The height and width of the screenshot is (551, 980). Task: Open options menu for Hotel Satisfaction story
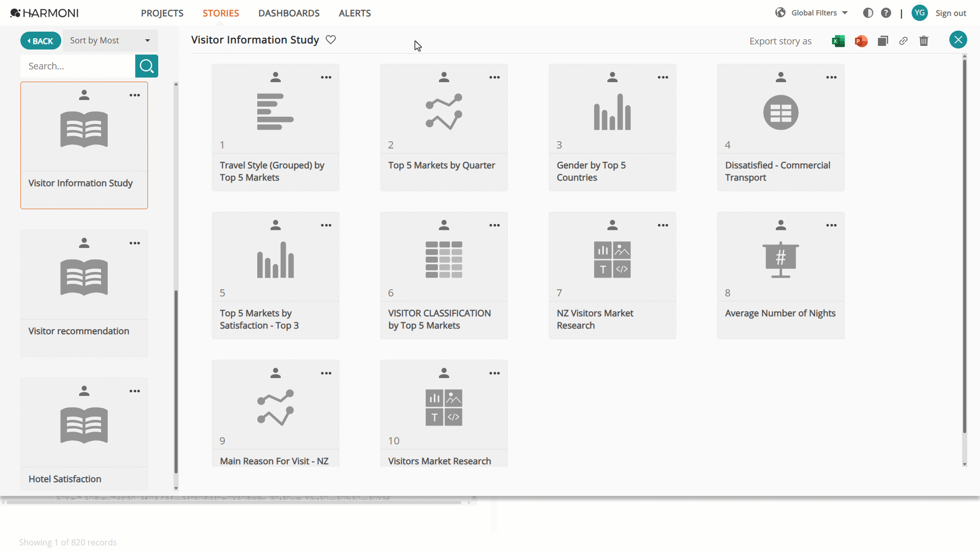[135, 391]
